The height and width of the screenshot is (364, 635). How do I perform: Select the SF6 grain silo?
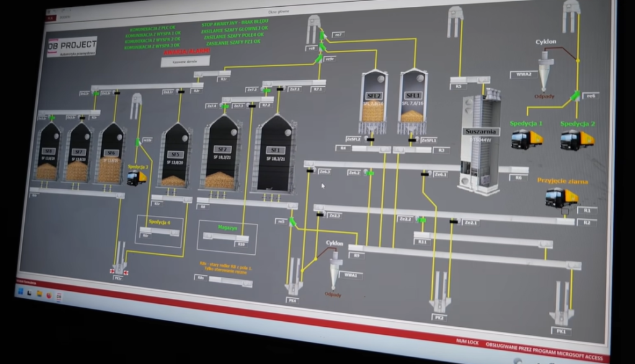coord(110,153)
